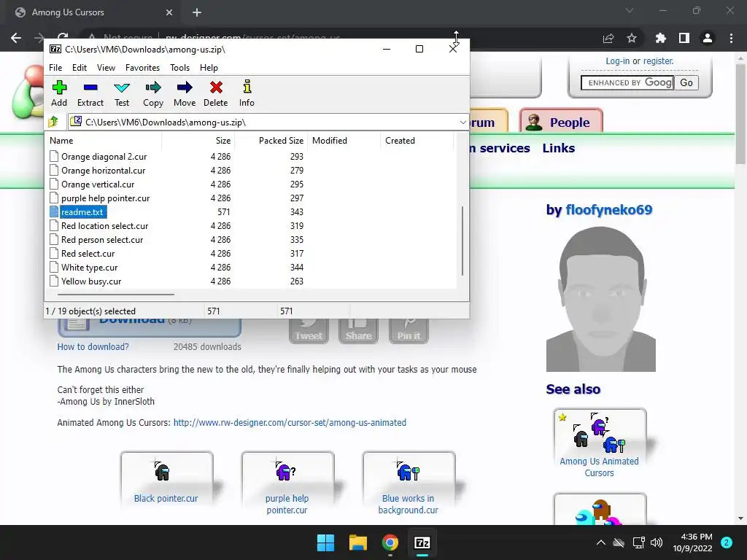Select White type.cur file
747x560 pixels.
[89, 268]
